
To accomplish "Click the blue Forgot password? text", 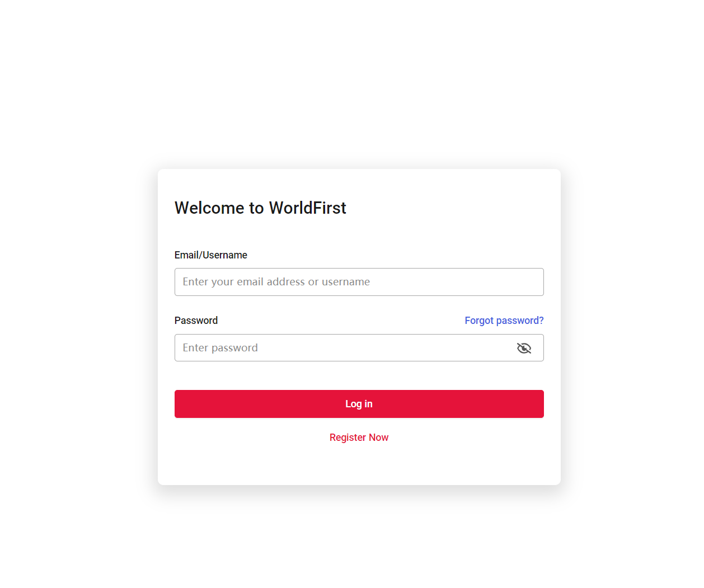I will pos(504,321).
